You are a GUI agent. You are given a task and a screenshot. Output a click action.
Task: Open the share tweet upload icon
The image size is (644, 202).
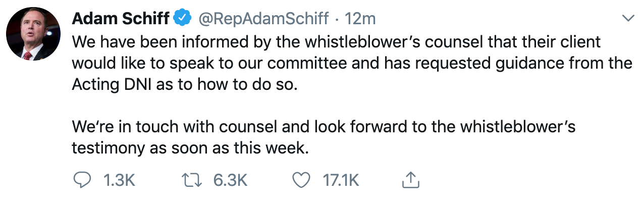point(410,179)
